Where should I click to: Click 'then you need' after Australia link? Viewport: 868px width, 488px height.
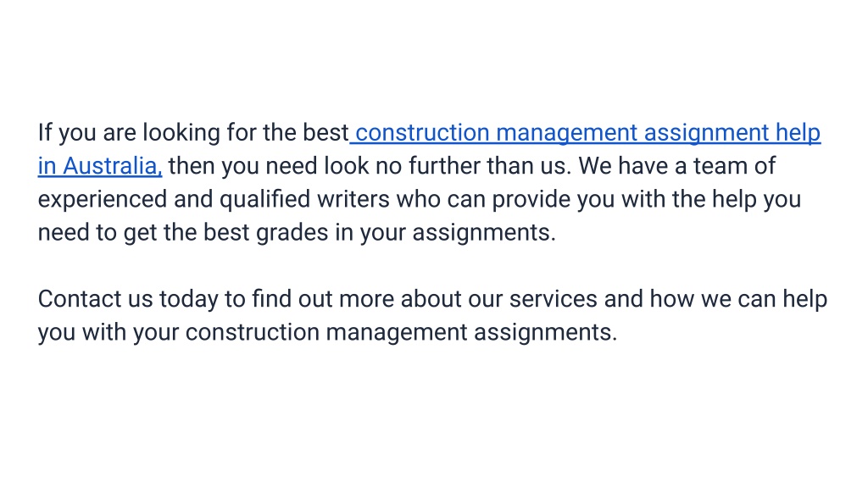(x=242, y=166)
